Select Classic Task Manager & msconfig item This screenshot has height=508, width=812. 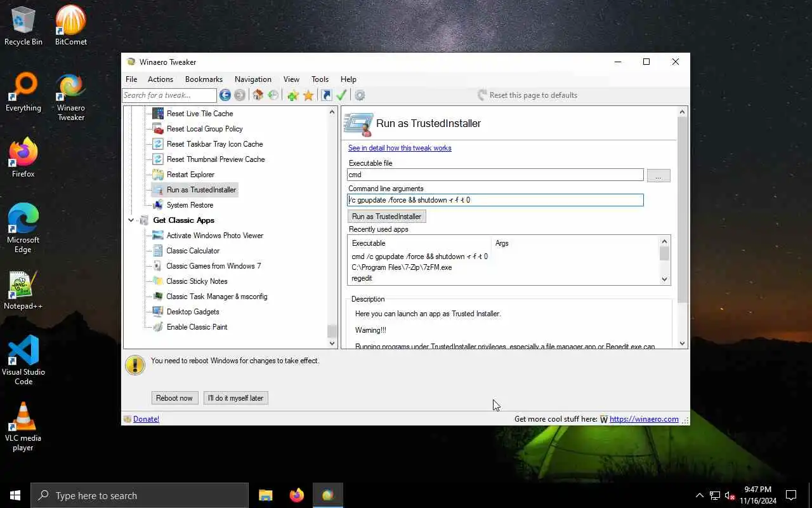(x=217, y=297)
